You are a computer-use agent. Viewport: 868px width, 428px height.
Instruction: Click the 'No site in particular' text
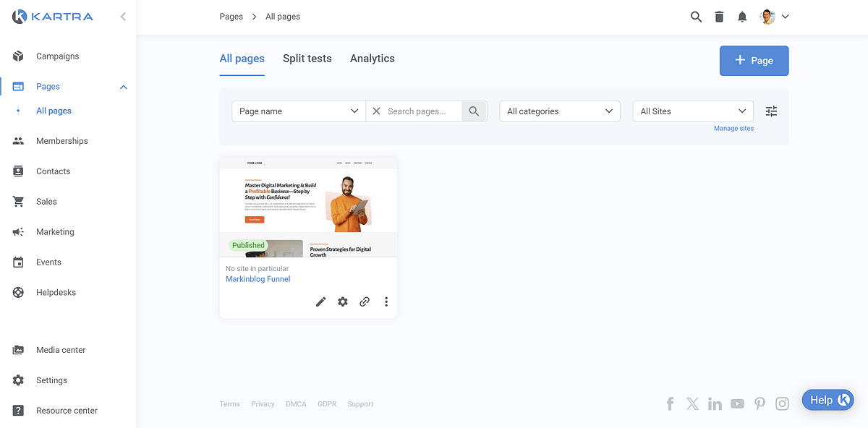coord(257,269)
